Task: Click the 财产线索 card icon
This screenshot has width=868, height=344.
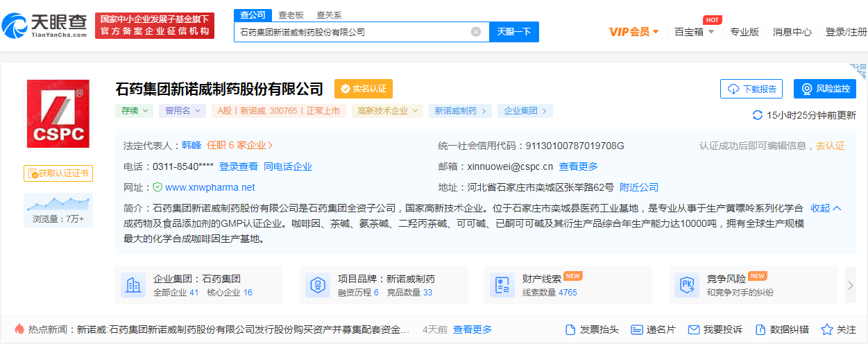Action: point(502,285)
